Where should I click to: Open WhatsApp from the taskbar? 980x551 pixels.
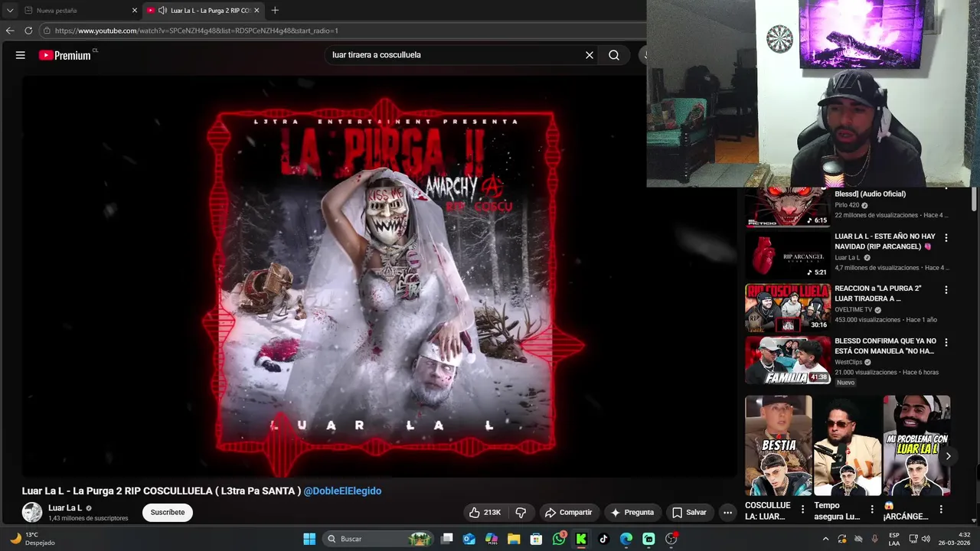pyautogui.click(x=559, y=539)
